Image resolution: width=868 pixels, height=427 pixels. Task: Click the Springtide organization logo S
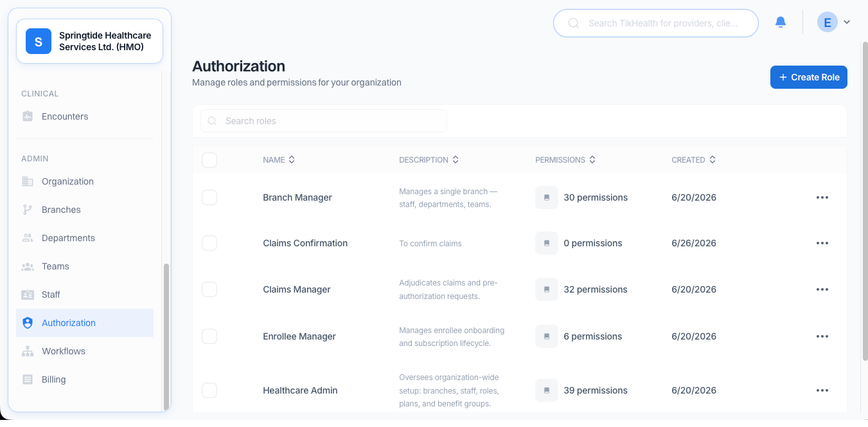(39, 41)
